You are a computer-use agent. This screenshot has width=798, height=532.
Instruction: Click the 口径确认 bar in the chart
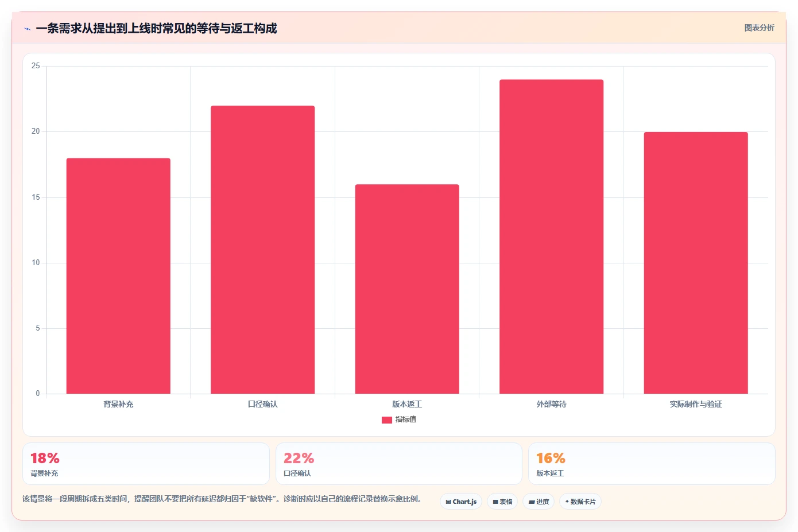coord(262,250)
